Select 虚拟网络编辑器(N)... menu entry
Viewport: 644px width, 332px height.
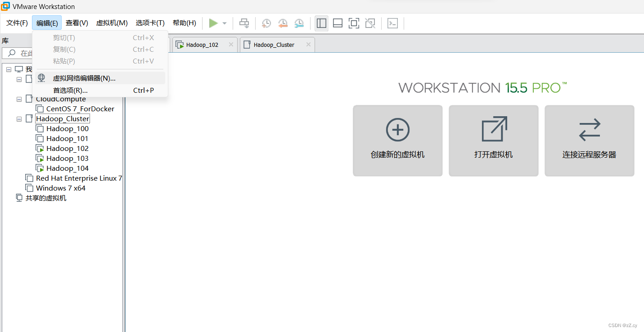click(x=100, y=78)
